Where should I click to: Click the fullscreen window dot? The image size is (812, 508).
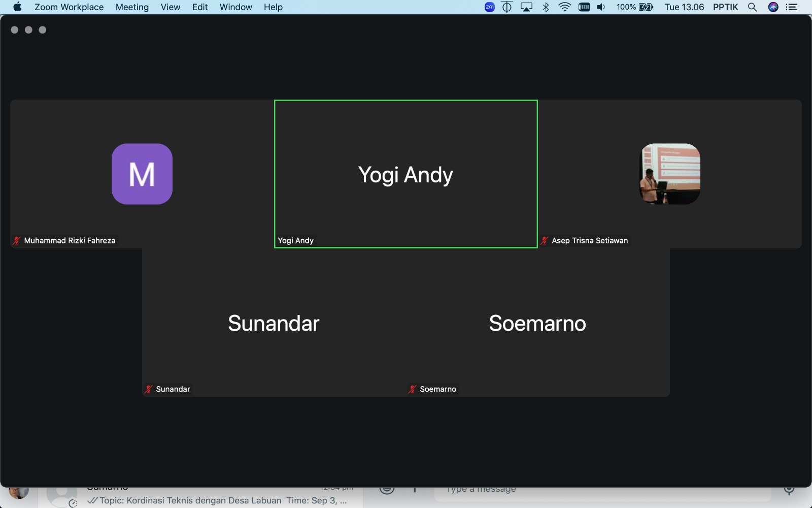point(43,30)
